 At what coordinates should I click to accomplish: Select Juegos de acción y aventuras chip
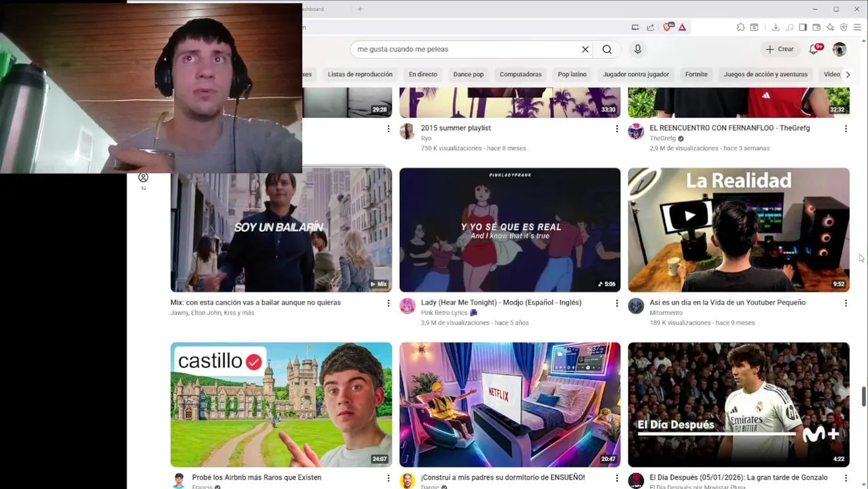pos(765,74)
